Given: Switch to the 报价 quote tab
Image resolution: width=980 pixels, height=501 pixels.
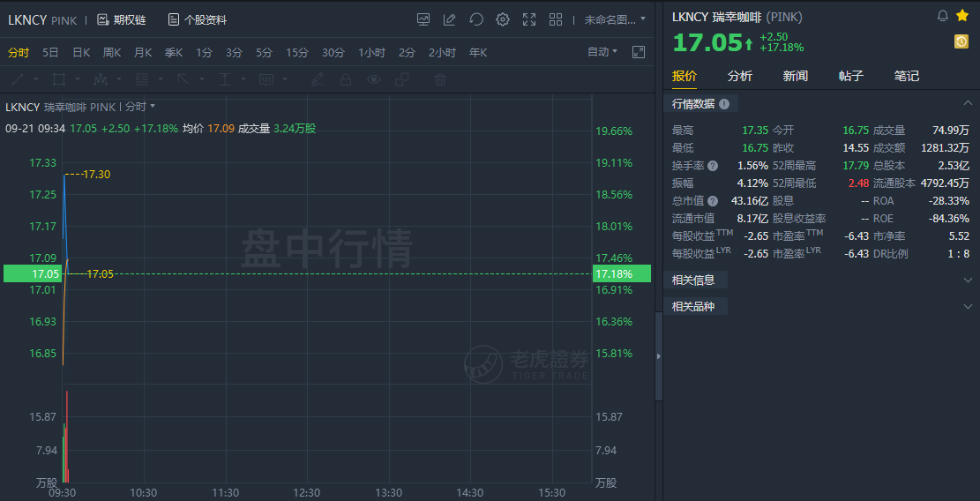Looking at the screenshot, I should (x=684, y=76).
